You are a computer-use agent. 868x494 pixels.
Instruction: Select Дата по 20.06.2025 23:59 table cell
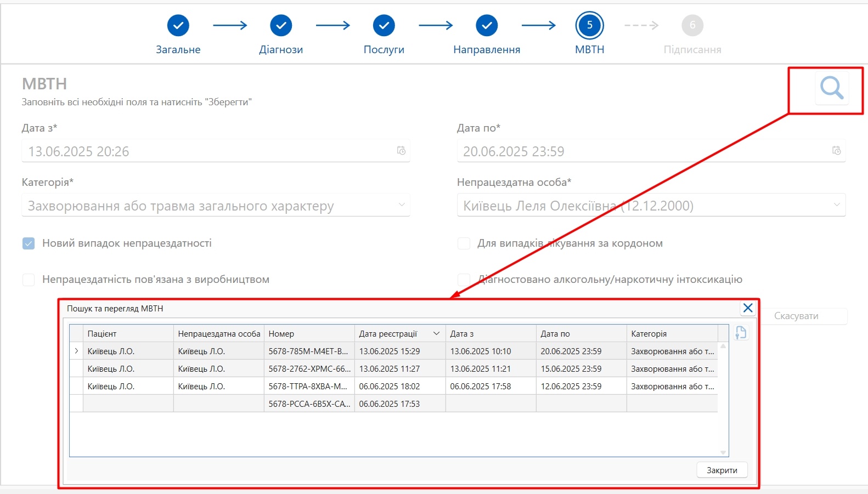581,351
